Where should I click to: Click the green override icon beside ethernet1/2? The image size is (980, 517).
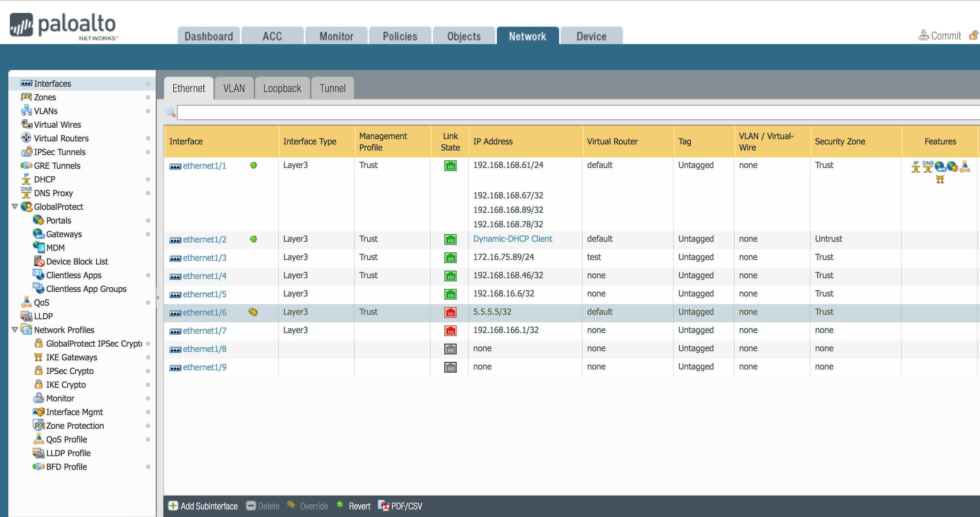point(253,239)
